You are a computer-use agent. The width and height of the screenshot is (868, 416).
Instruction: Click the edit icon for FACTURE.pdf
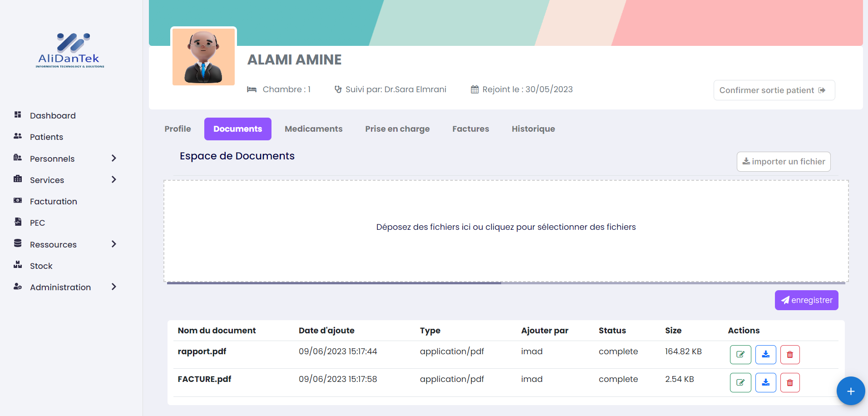[740, 382]
